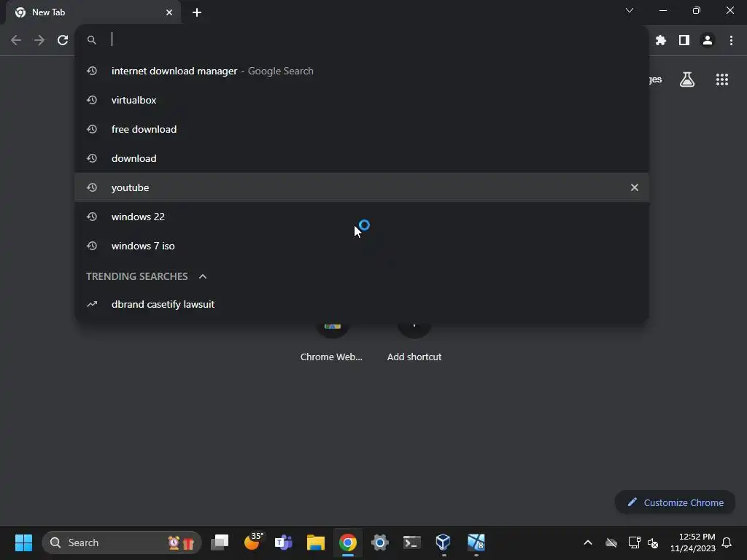
Task: Select the 'windows 22' suggestion
Action: click(x=362, y=217)
